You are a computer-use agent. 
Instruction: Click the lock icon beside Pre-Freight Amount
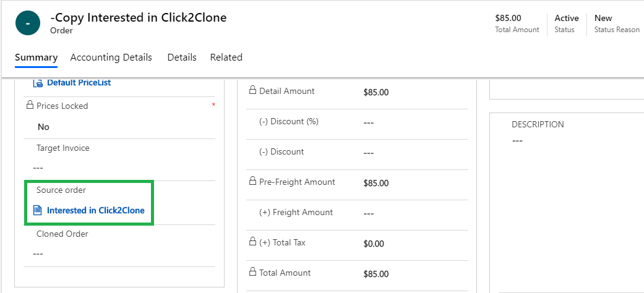(252, 182)
